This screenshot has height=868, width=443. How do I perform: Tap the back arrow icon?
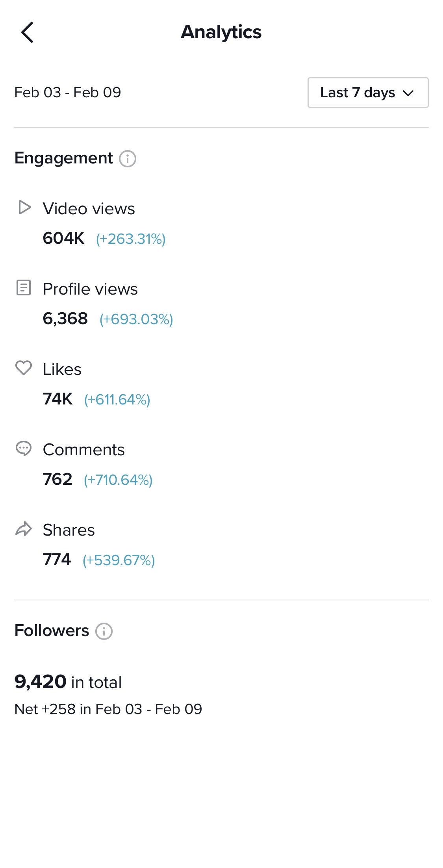pyautogui.click(x=27, y=32)
